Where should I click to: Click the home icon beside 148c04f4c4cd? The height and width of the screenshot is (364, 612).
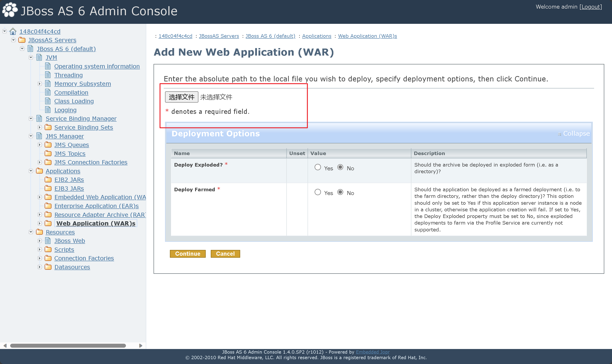click(13, 31)
